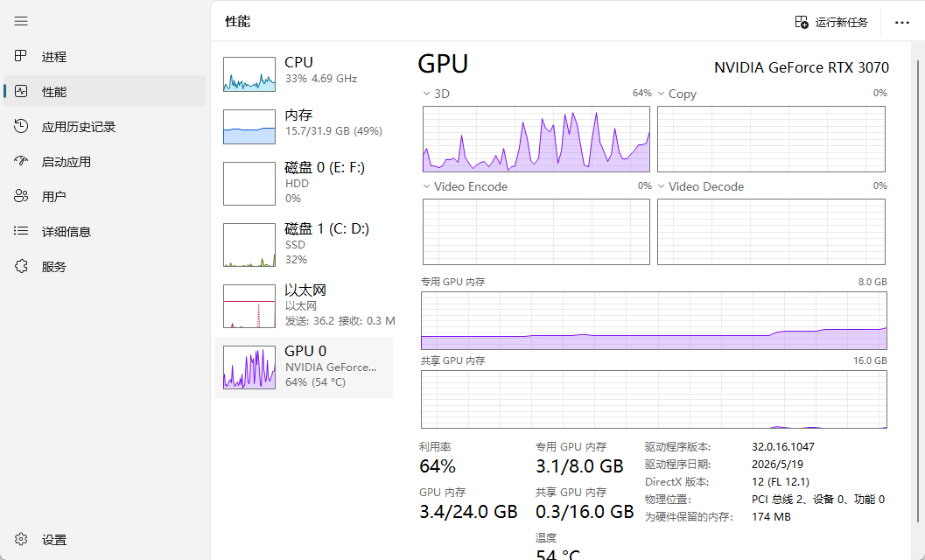Select the 服务 services puzzle icon

pos(21,266)
